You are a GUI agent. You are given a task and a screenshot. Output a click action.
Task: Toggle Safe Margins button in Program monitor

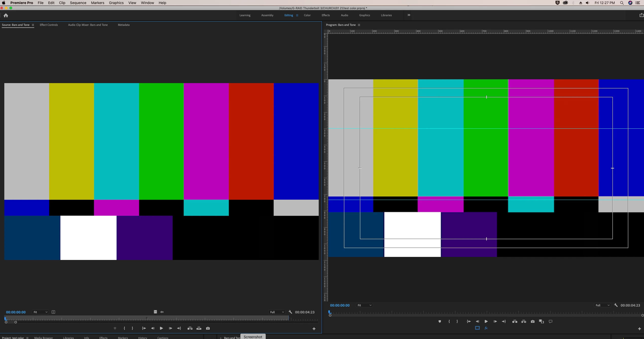pyautogui.click(x=477, y=328)
